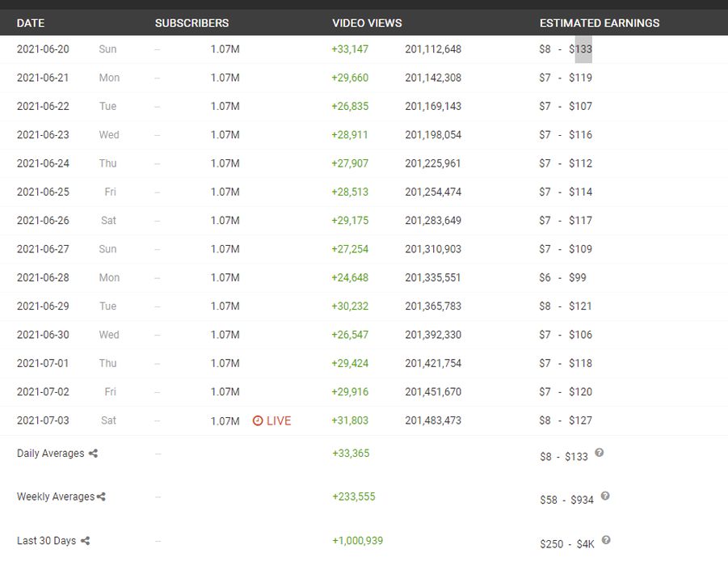Click the red LIVE clock icon
728x566 pixels.
coord(258,420)
